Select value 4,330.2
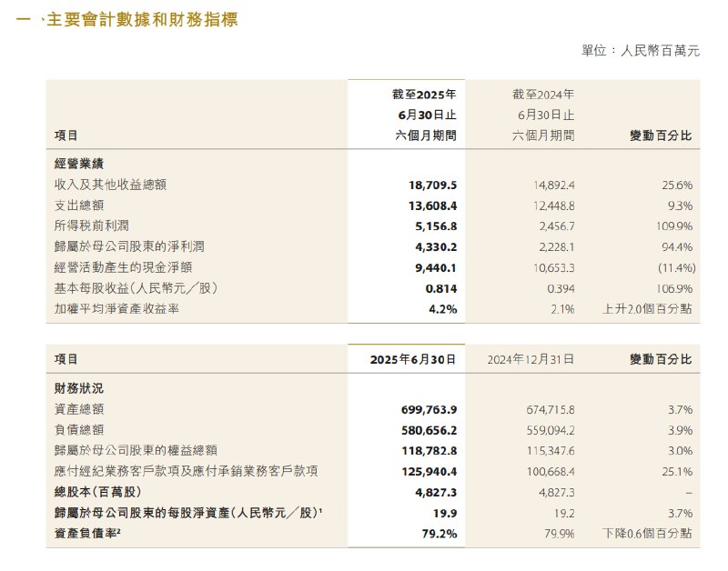Screen dimensions: 728x571 click(436, 246)
